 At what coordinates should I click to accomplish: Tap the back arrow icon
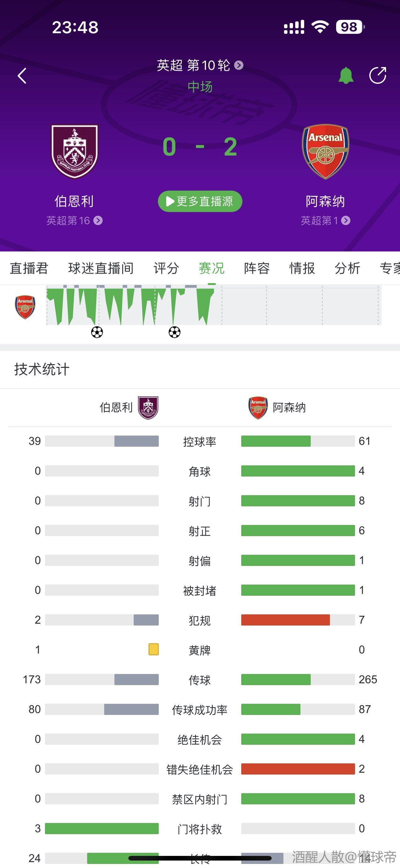point(22,75)
